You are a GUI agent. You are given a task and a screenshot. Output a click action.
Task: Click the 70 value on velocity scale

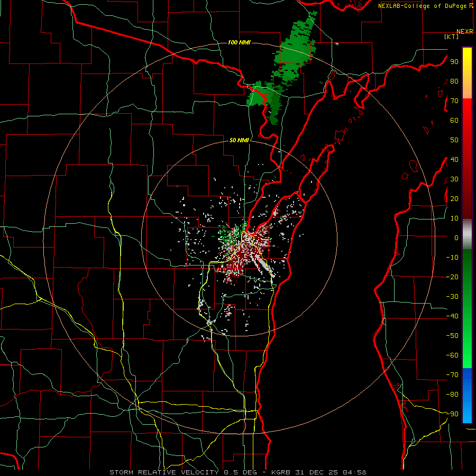[454, 101]
